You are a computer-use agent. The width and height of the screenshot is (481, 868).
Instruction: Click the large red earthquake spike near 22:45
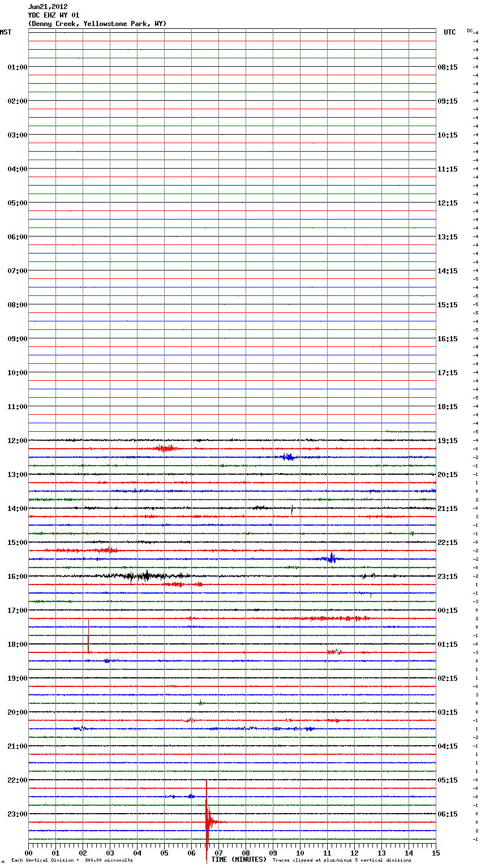207,822
